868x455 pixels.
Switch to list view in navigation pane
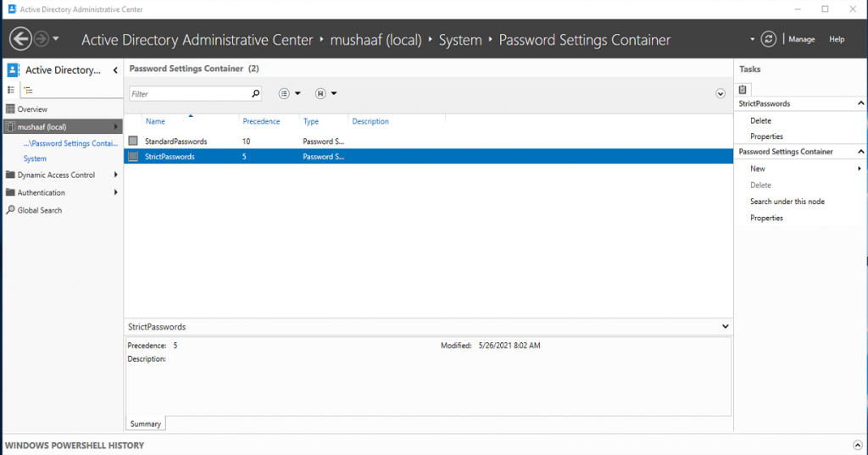point(10,90)
